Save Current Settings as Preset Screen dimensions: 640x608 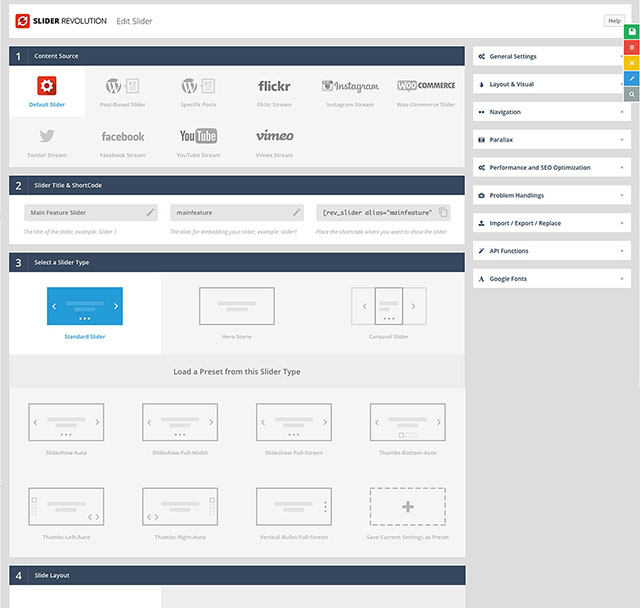pos(408,513)
